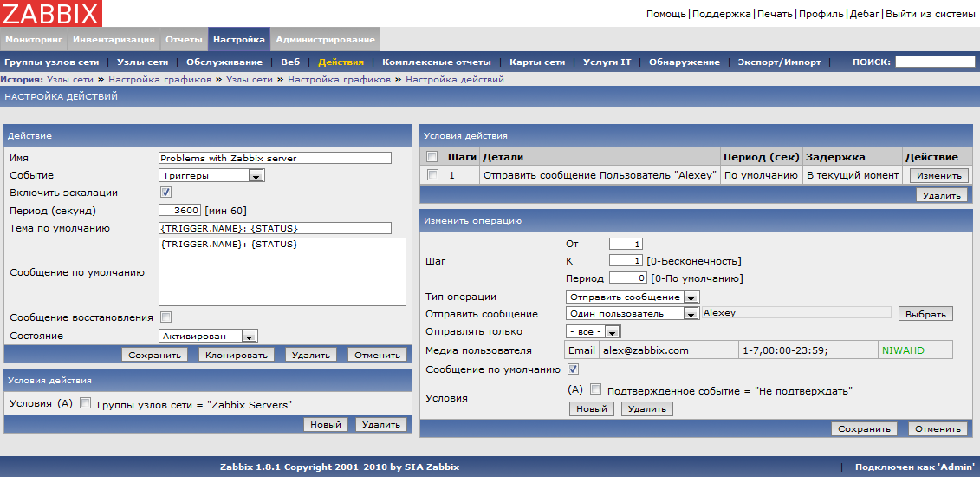Open the 'Состояние' dropdown showing Активирован
Screen dimensions: 980x477
[x=208, y=336]
